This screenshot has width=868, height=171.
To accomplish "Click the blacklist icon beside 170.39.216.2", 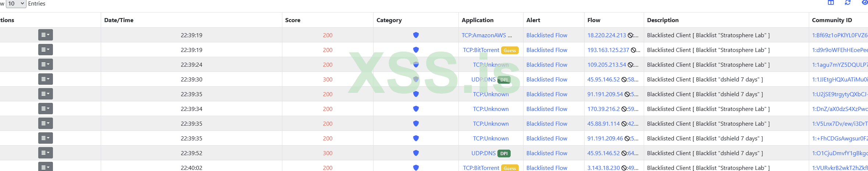I will [x=624, y=109].
